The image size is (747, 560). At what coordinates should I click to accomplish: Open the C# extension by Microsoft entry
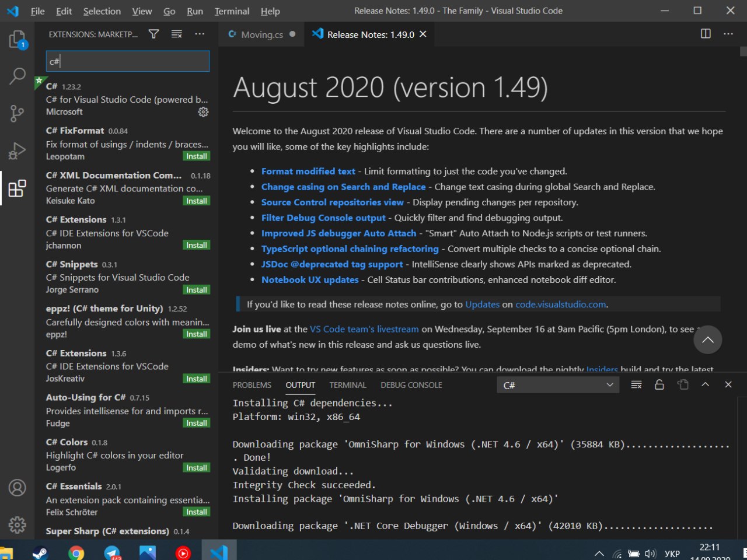(x=127, y=99)
